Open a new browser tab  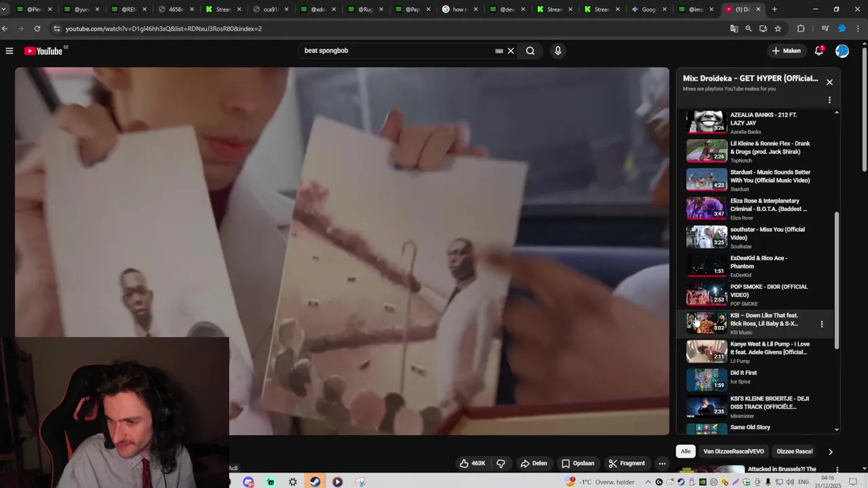pyautogui.click(x=774, y=9)
